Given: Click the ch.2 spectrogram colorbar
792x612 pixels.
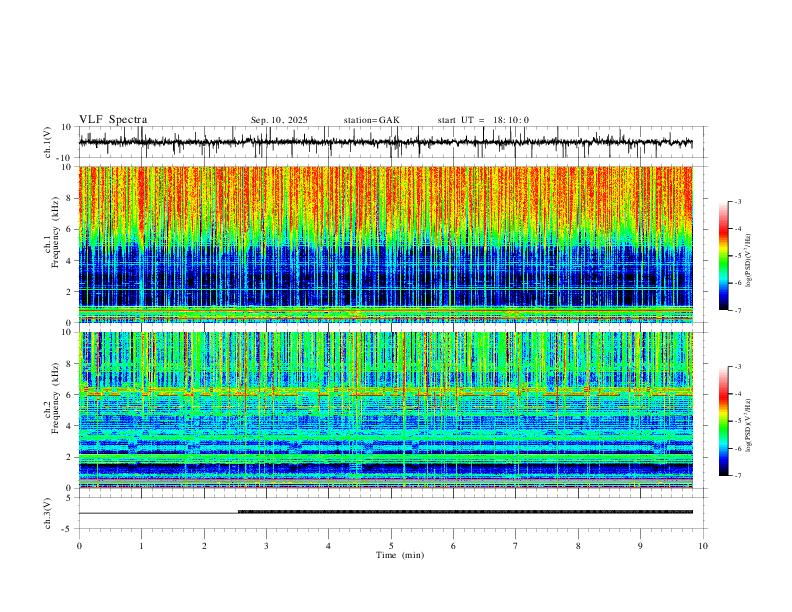Looking at the screenshot, I should pos(724,421).
